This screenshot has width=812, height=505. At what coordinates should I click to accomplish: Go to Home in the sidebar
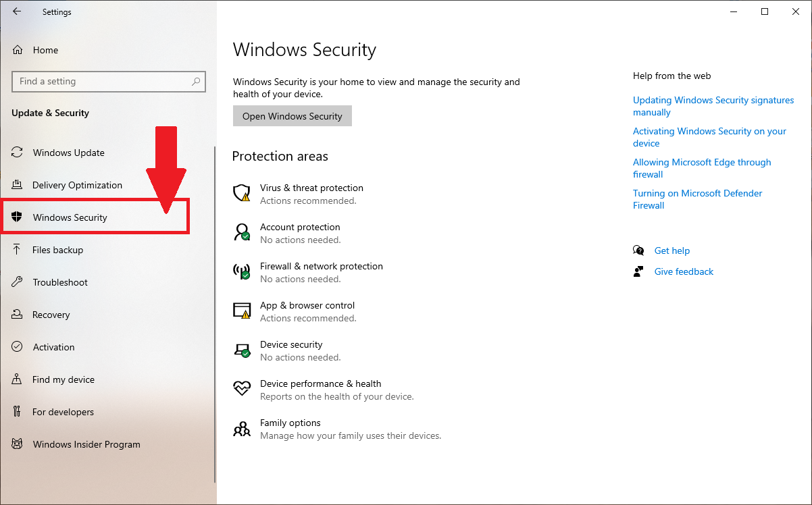pos(45,50)
